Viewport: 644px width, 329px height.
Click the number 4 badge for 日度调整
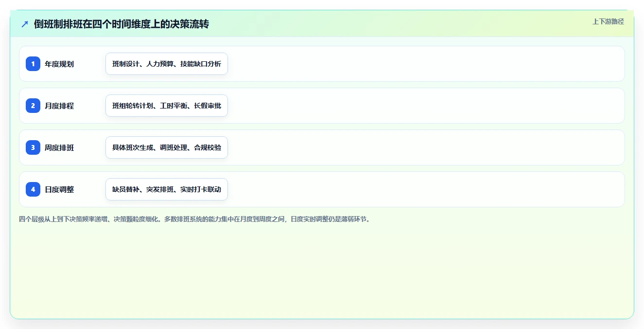33,189
